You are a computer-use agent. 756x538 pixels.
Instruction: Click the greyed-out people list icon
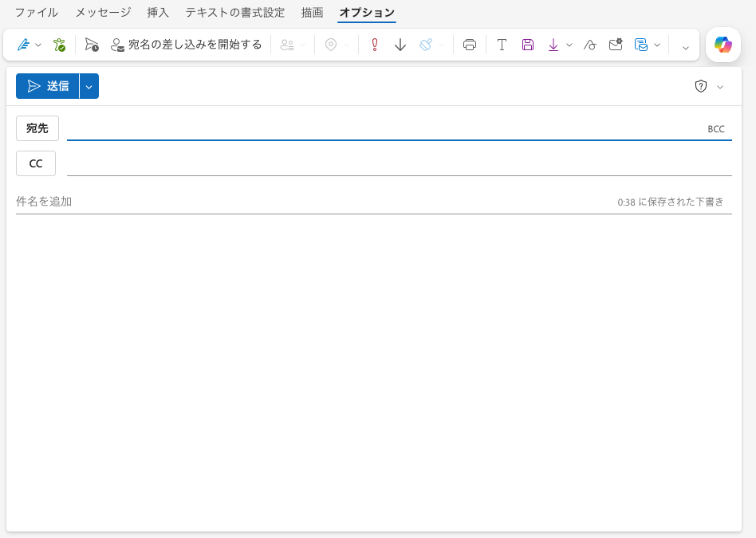click(x=287, y=45)
